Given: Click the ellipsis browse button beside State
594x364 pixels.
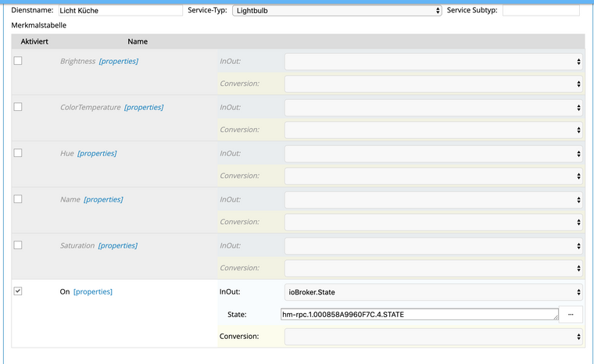Looking at the screenshot, I should tap(571, 314).
